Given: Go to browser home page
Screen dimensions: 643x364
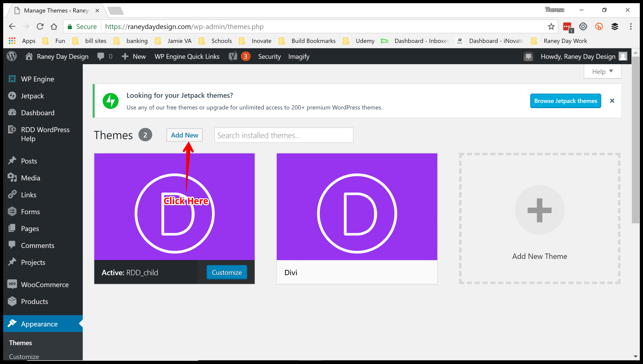Looking at the screenshot, I should click(54, 26).
